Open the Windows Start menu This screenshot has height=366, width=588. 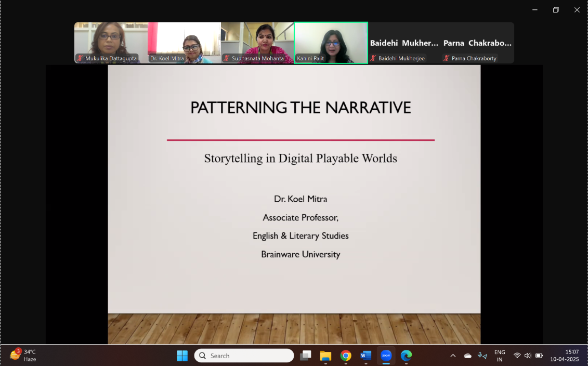tap(182, 356)
